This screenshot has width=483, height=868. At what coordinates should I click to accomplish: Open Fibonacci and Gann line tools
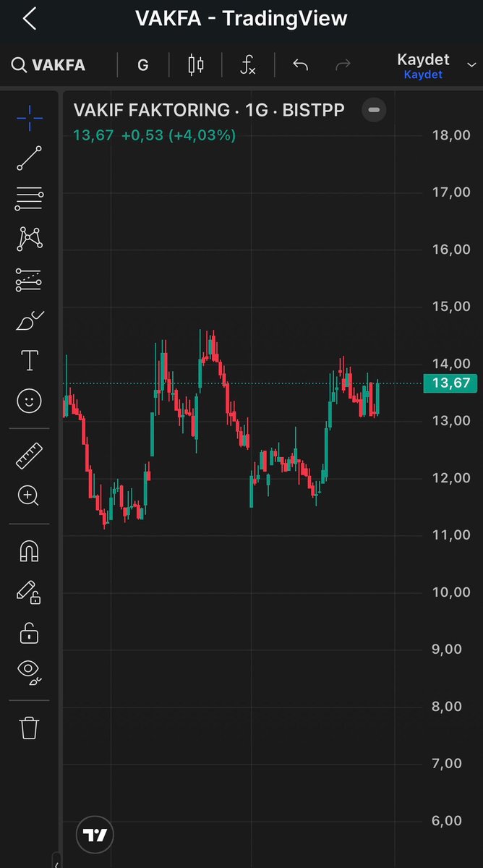tap(30, 198)
